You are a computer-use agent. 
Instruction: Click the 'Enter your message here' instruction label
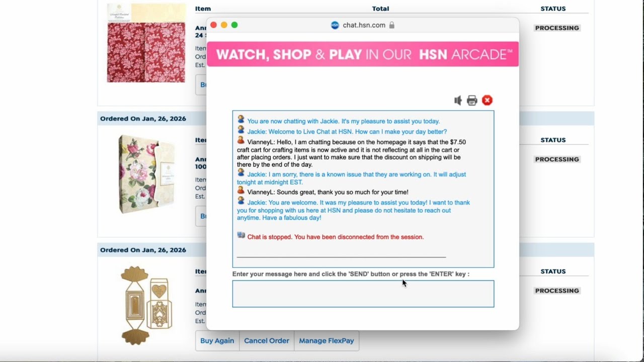(x=351, y=274)
